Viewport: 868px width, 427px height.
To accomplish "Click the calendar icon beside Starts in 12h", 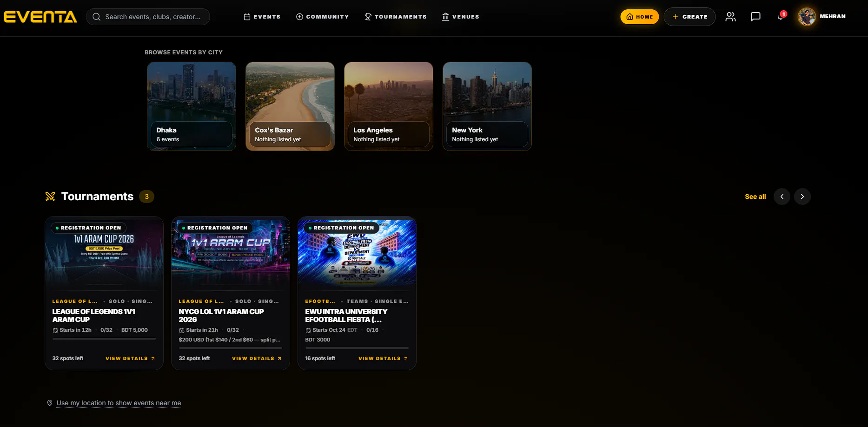I will [x=55, y=330].
